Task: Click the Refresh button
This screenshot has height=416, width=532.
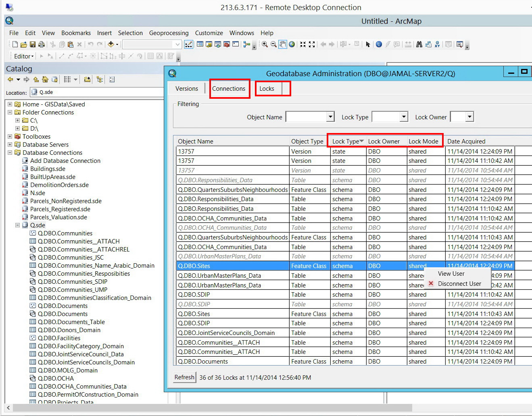Action: coord(184,377)
